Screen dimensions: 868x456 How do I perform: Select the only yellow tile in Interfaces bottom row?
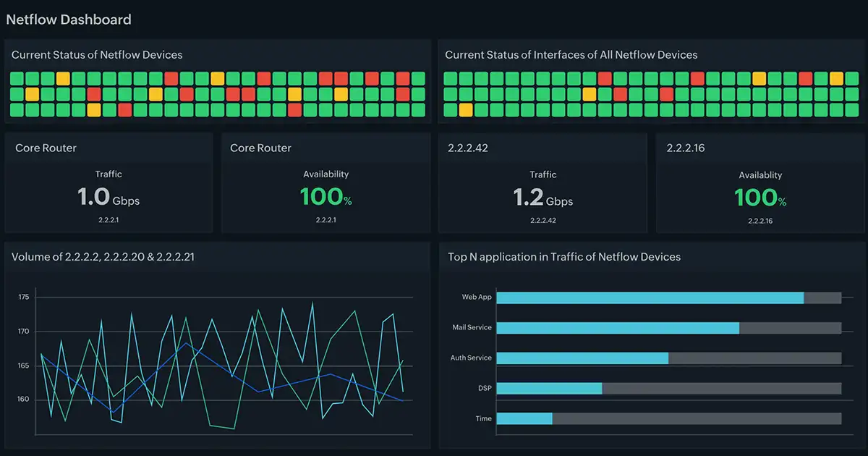tap(466, 110)
